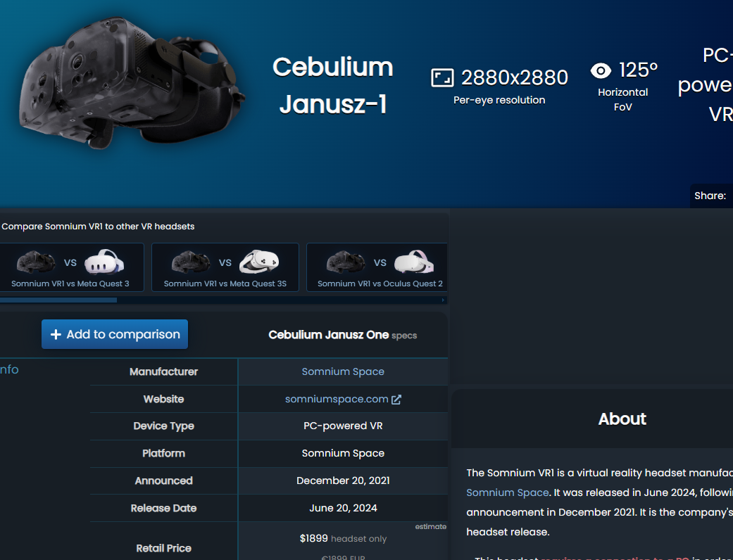The height and width of the screenshot is (560, 733).
Task: Click Somnium Space link in the About text
Action: 507,492
